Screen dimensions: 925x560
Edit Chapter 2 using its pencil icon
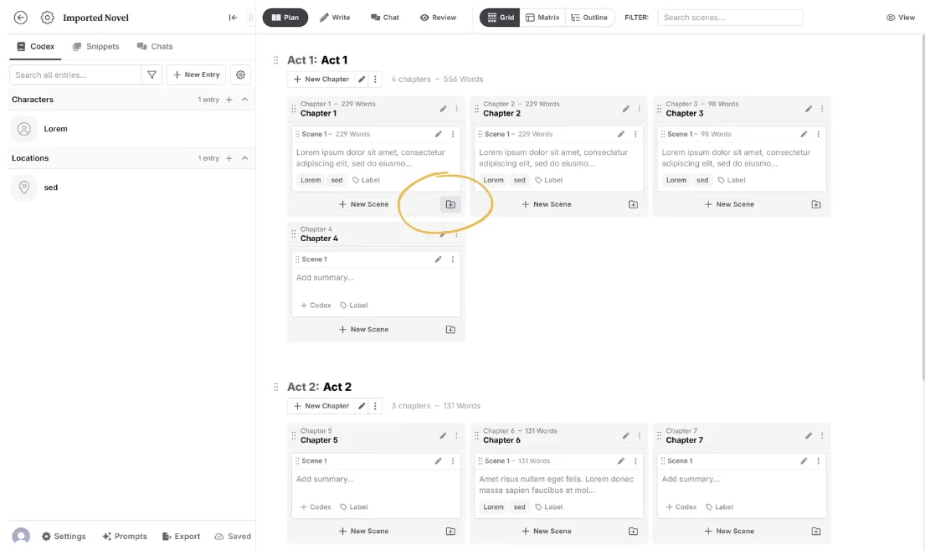point(625,108)
